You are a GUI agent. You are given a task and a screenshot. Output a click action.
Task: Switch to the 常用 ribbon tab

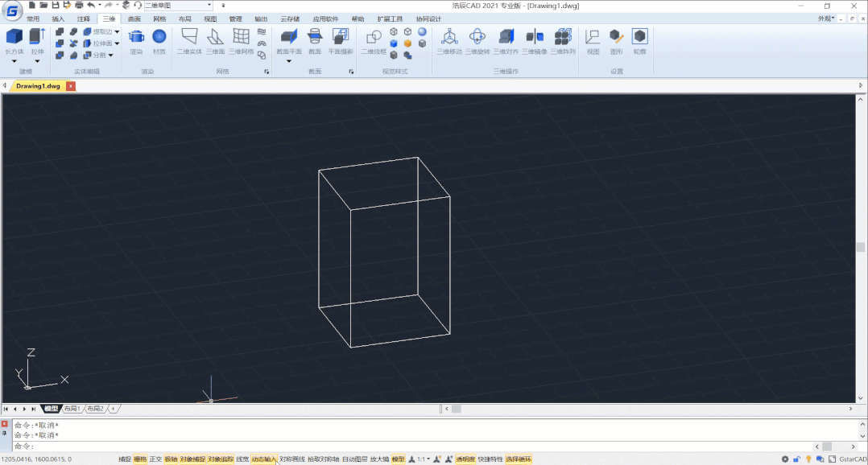tap(33, 19)
